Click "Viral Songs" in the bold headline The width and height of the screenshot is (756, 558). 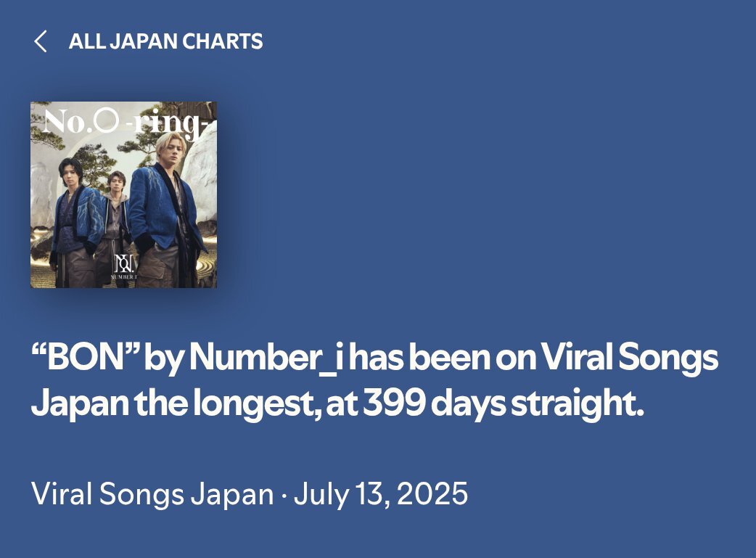tap(629, 358)
